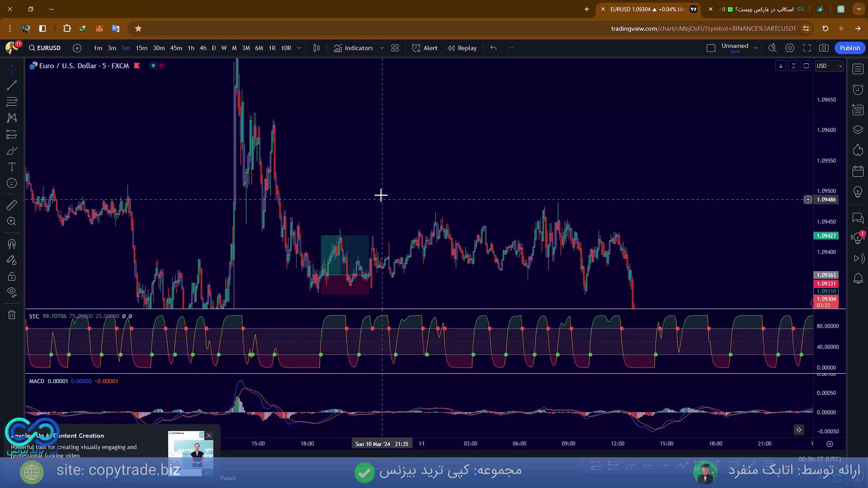Open the ruler measure tool
The width and height of the screenshot is (868, 488).
(12, 205)
